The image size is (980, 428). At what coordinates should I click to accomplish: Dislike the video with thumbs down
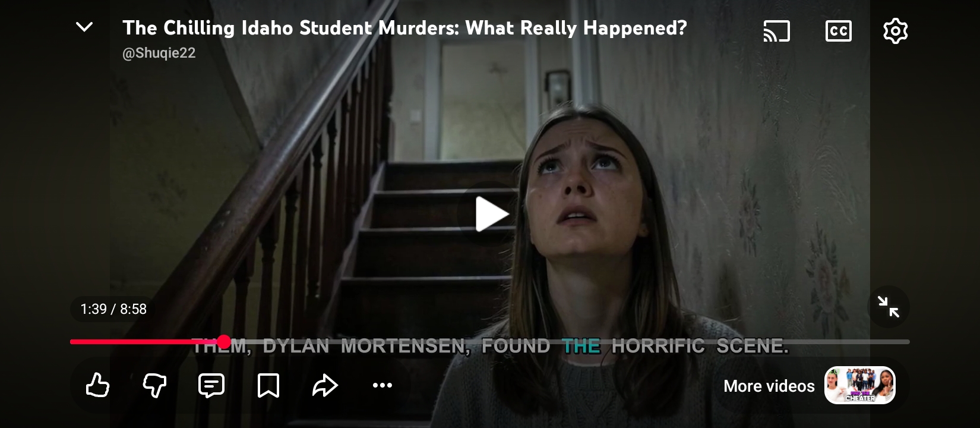point(154,385)
